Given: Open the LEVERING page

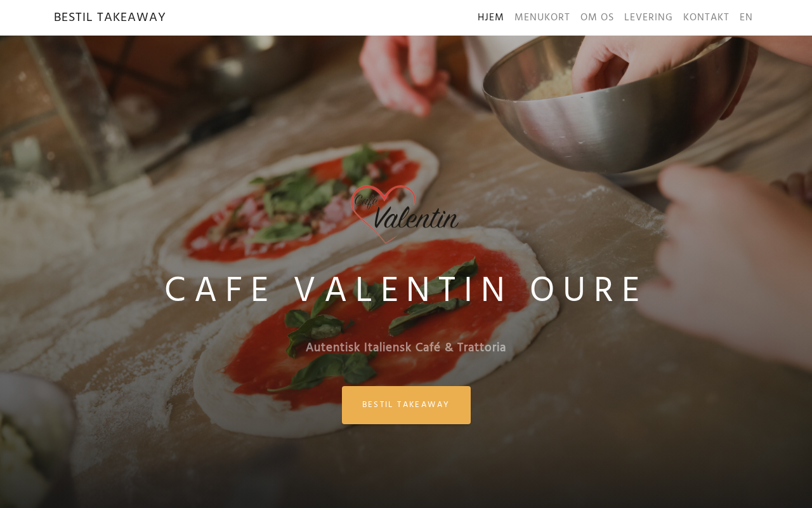Looking at the screenshot, I should 648,17.
